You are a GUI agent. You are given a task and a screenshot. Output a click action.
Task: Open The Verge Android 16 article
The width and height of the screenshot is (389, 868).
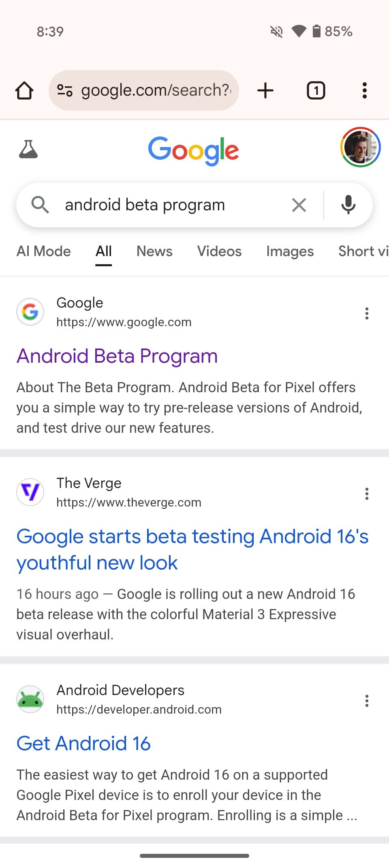coord(192,549)
